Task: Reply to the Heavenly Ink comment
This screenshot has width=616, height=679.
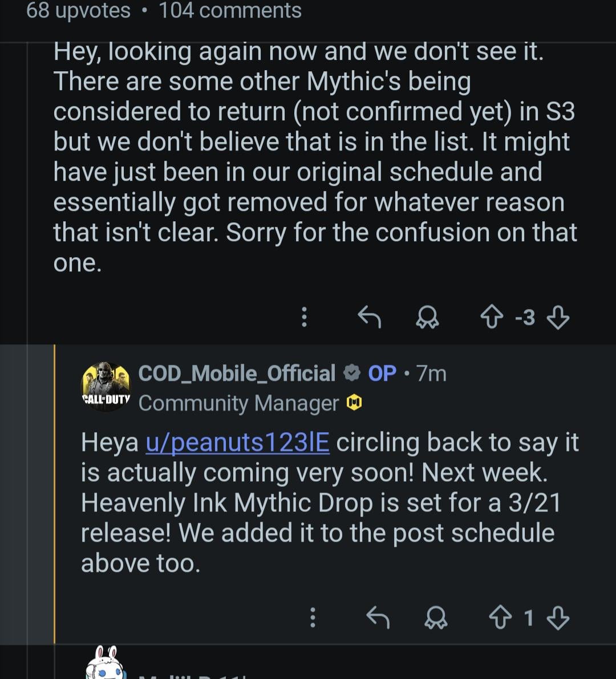Action: click(377, 617)
